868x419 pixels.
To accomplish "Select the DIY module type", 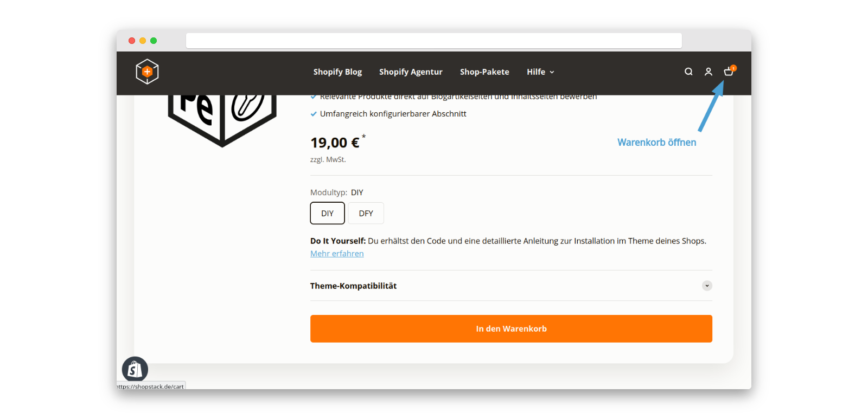I will (327, 213).
